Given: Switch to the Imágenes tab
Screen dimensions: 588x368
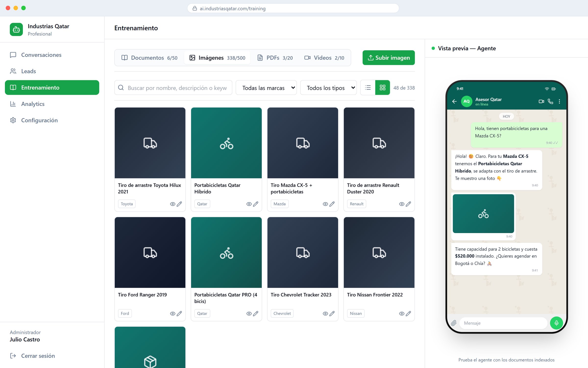Looking at the screenshot, I should tap(217, 58).
